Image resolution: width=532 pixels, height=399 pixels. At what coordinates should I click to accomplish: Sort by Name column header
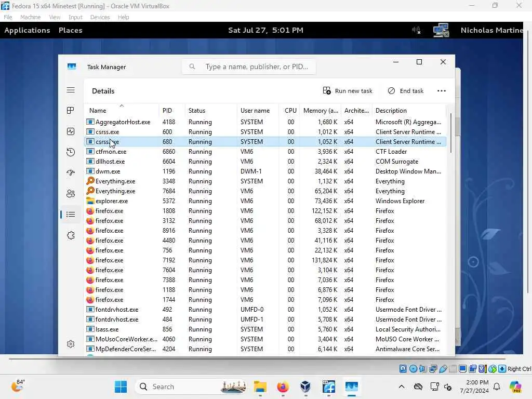click(121, 111)
